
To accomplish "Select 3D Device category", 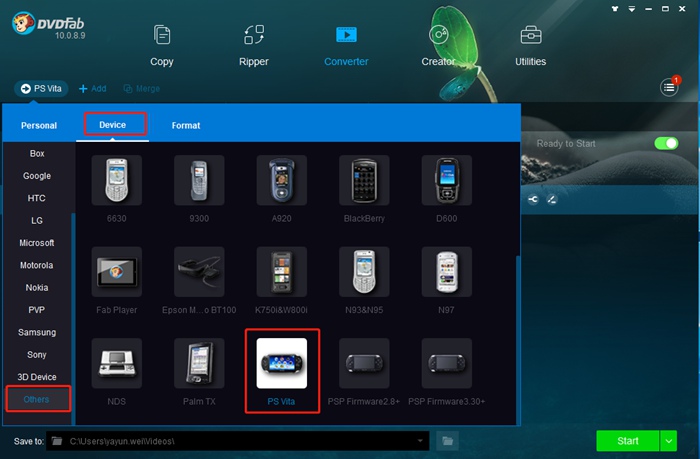I will click(x=37, y=377).
